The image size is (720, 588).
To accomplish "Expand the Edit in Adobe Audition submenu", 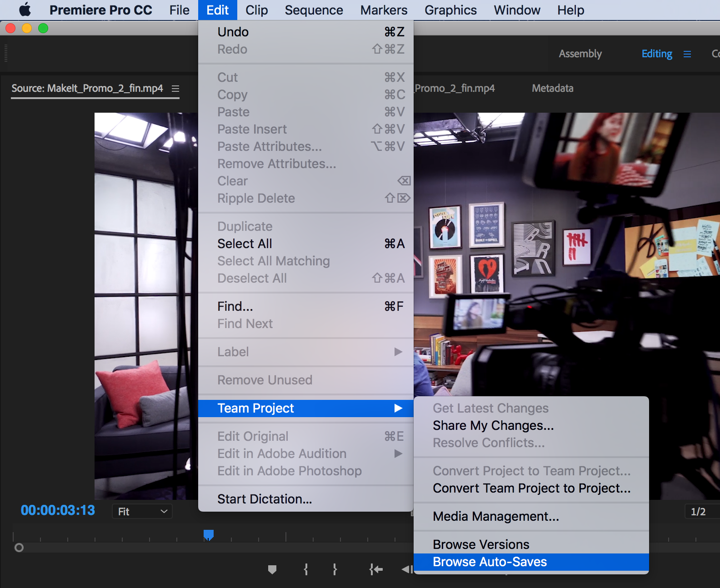I will [306, 453].
